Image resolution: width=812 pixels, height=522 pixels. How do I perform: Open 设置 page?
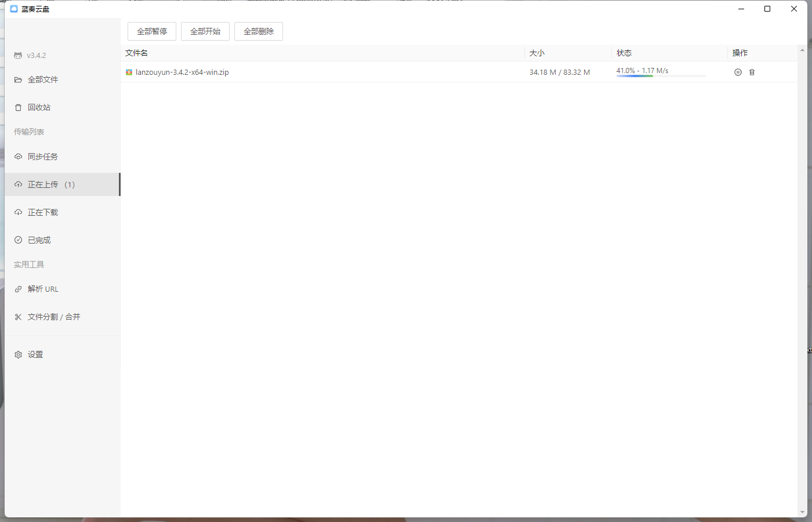tap(62, 354)
